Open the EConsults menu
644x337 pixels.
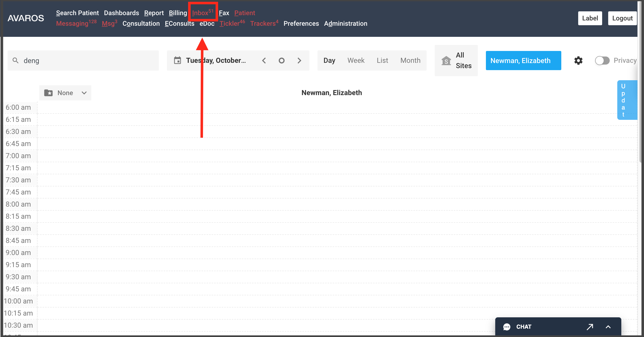pyautogui.click(x=180, y=23)
